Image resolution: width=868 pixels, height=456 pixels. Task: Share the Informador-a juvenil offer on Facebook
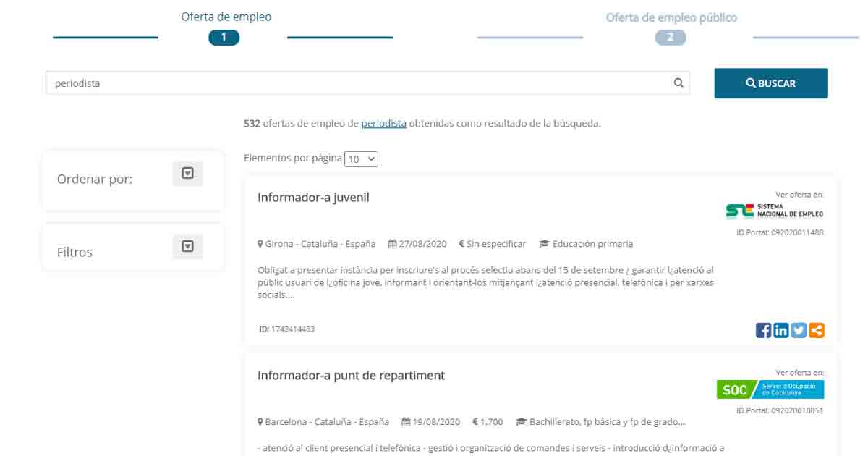(x=763, y=331)
